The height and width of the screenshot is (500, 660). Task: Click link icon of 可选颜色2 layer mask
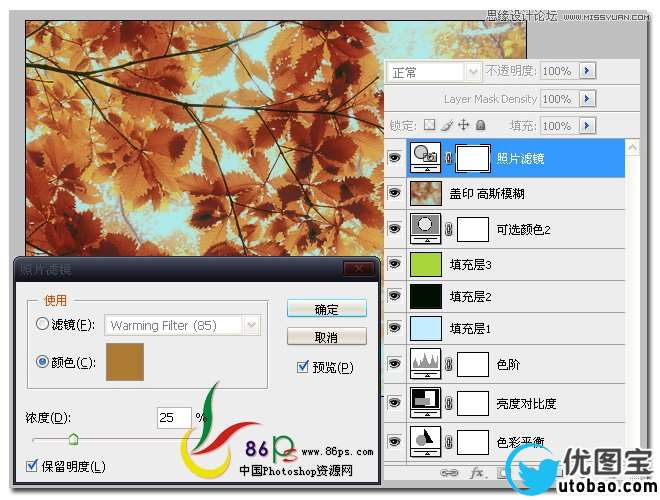449,229
